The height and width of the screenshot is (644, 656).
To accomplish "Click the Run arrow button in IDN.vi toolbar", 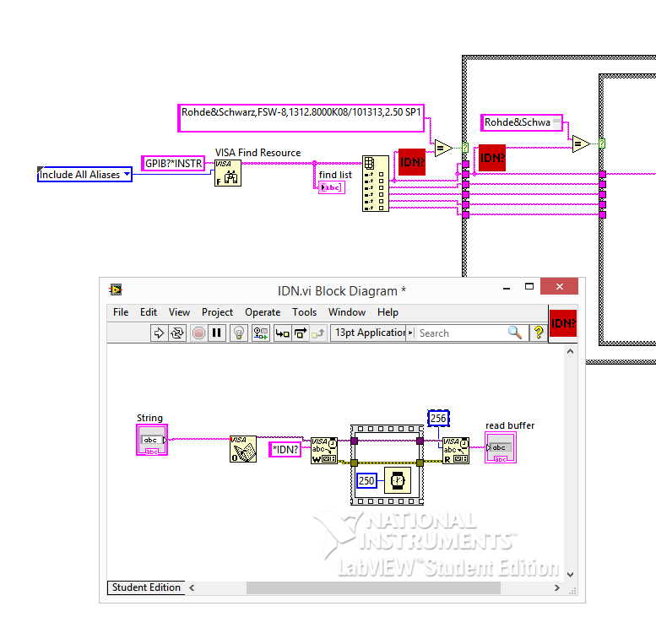I will coord(159,333).
